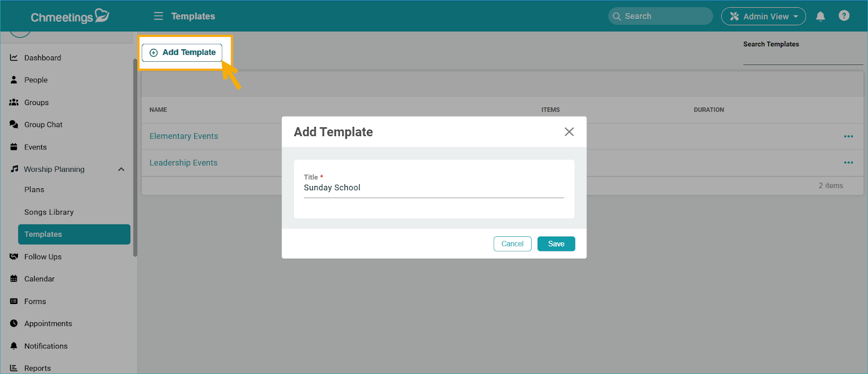This screenshot has width=868, height=374.
Task: Open Plans under Worship Planning
Action: tap(34, 190)
